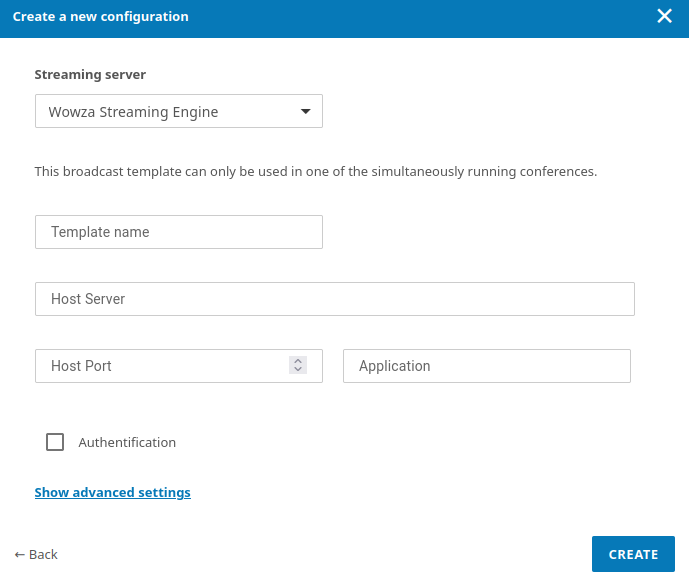
Task: Open the Streaming server dropdown
Action: 179,111
